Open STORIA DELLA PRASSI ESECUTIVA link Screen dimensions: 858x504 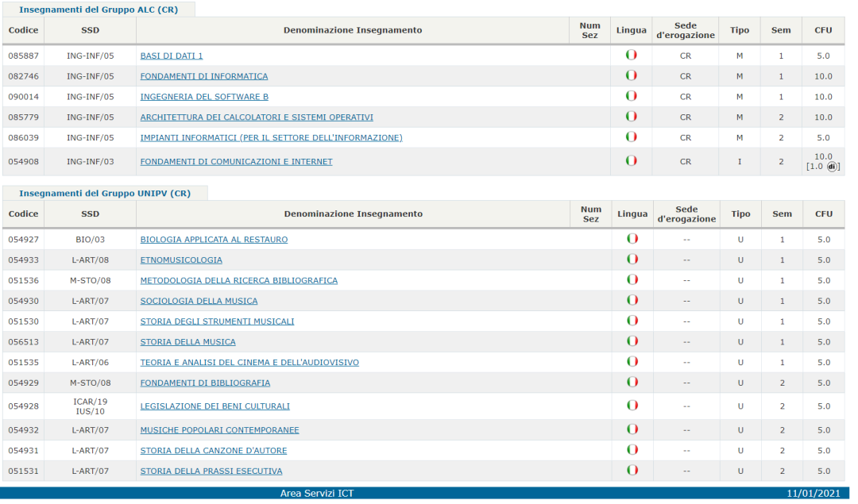tap(211, 471)
